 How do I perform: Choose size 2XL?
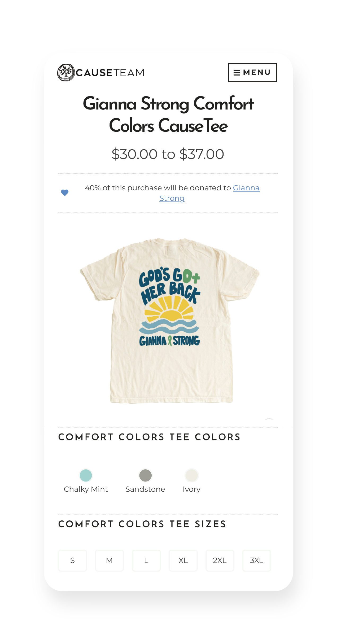point(220,560)
